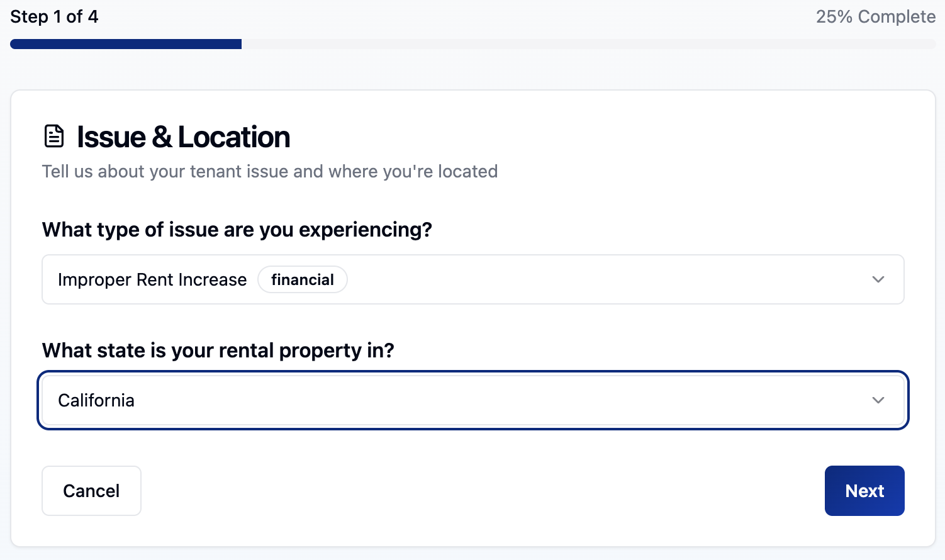Click the chevron in the issue type dropdown
Image resolution: width=945 pixels, height=560 pixels.
pos(878,279)
